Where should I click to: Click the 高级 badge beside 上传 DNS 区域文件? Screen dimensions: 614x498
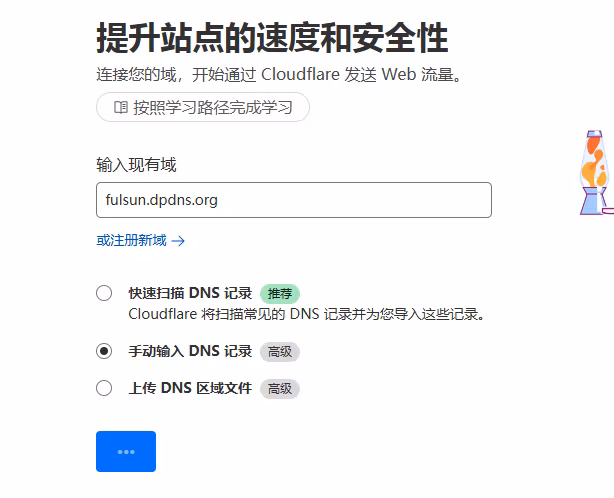(280, 389)
